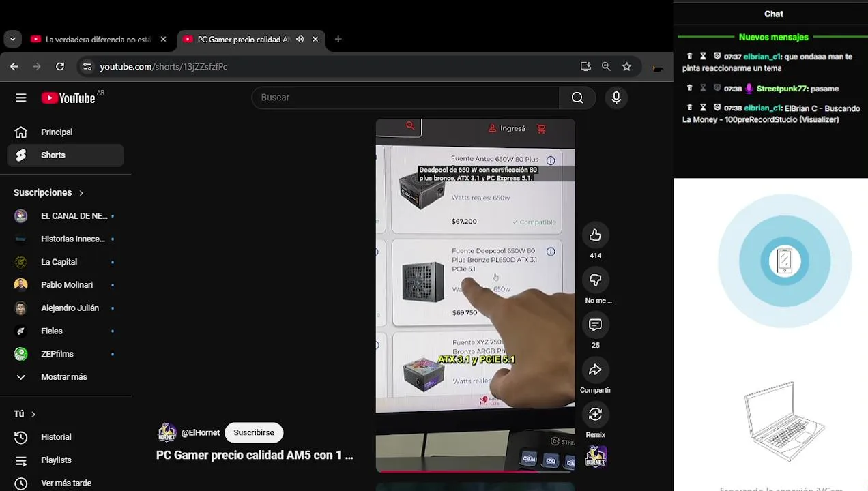Ban shield on 07:38 elbrian_c1 message
This screenshot has width=868, height=491.
click(x=717, y=108)
